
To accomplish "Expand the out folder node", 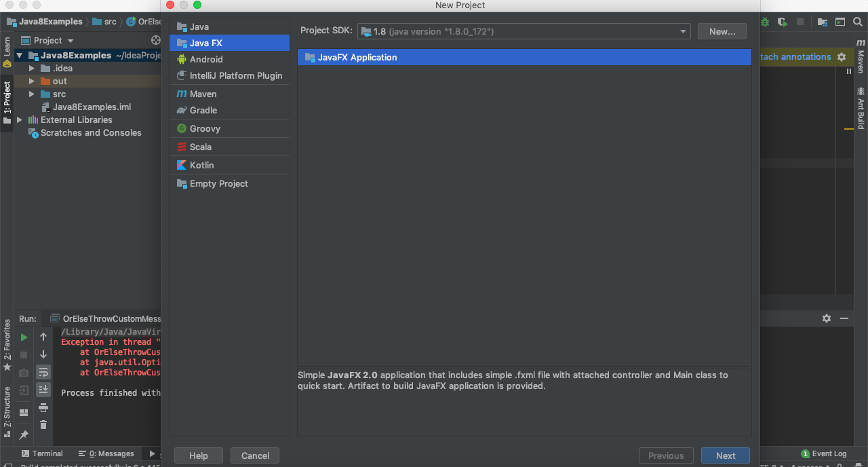I will 31,81.
